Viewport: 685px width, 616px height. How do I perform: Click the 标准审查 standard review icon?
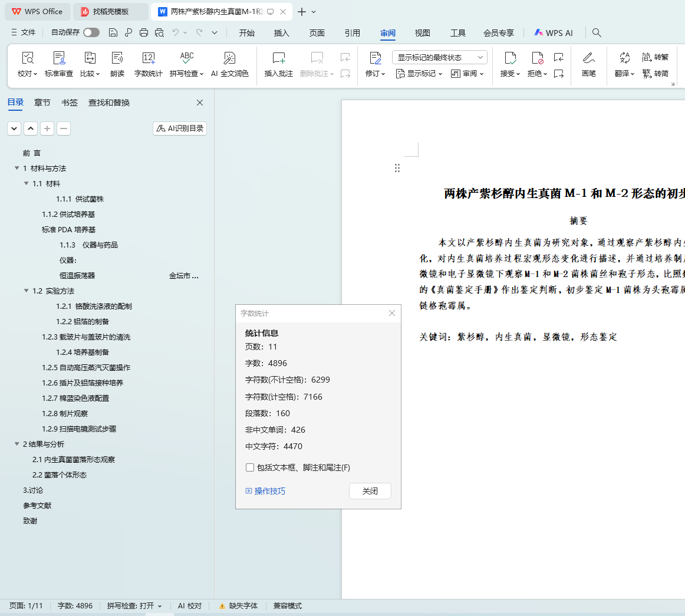tap(59, 58)
